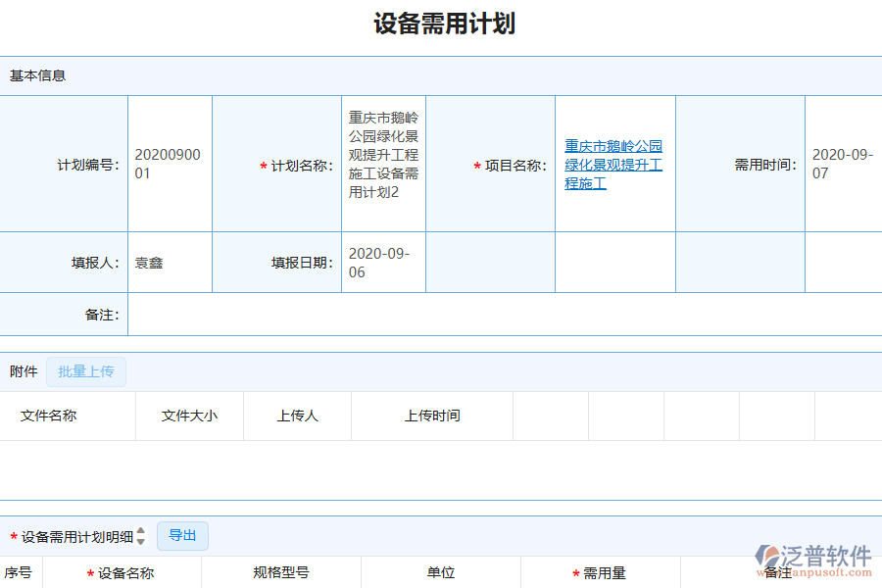Image resolution: width=882 pixels, height=588 pixels.
Task: Click the 设备需用计划 page title
Action: pyautogui.click(x=441, y=24)
